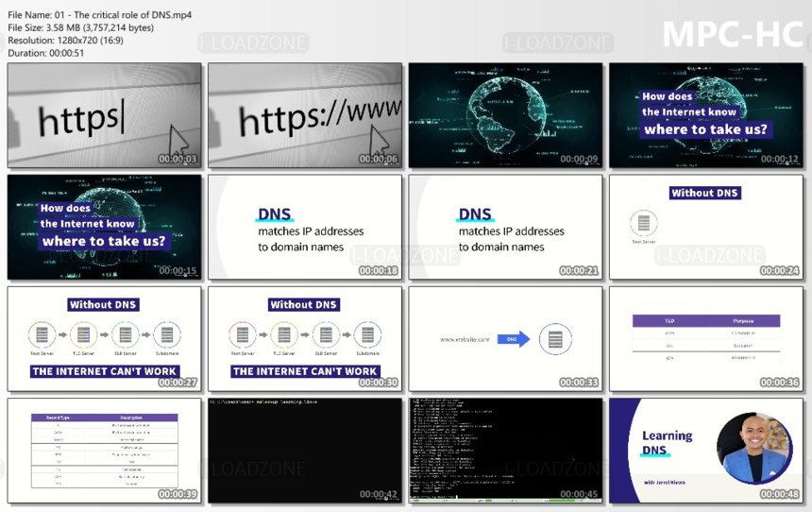Click the File Size 3.58 MB text

81,27
